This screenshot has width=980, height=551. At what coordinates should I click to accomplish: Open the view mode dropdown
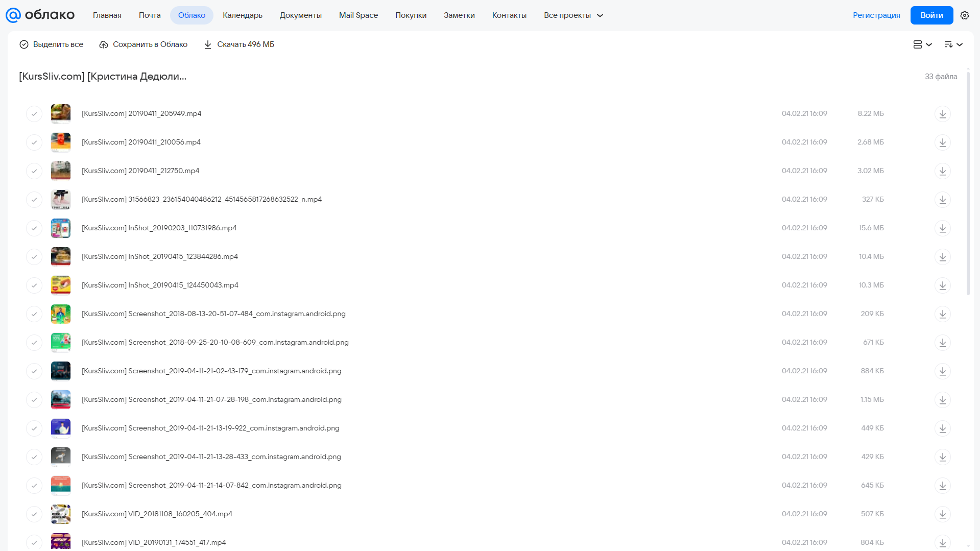coord(922,44)
